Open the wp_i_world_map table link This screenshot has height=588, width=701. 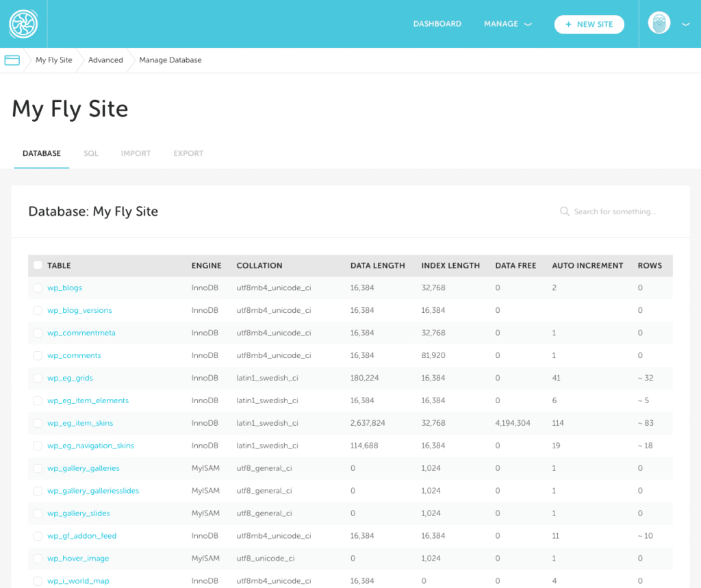[79, 580]
